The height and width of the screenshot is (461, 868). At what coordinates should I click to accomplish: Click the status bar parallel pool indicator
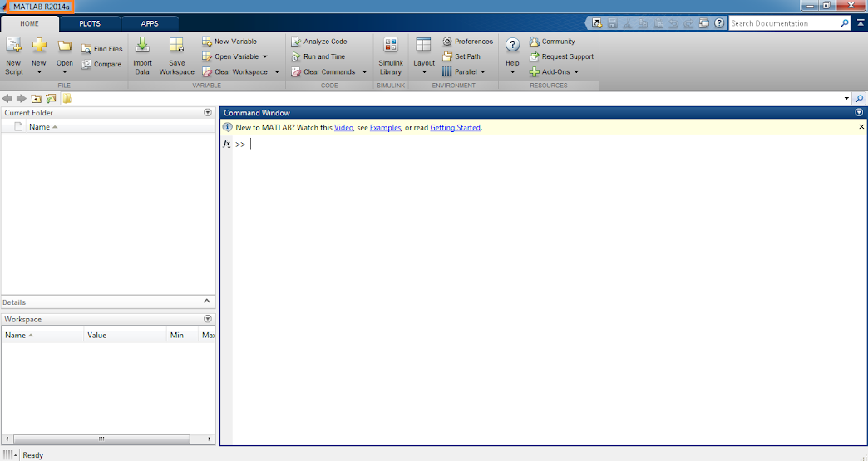click(x=10, y=455)
